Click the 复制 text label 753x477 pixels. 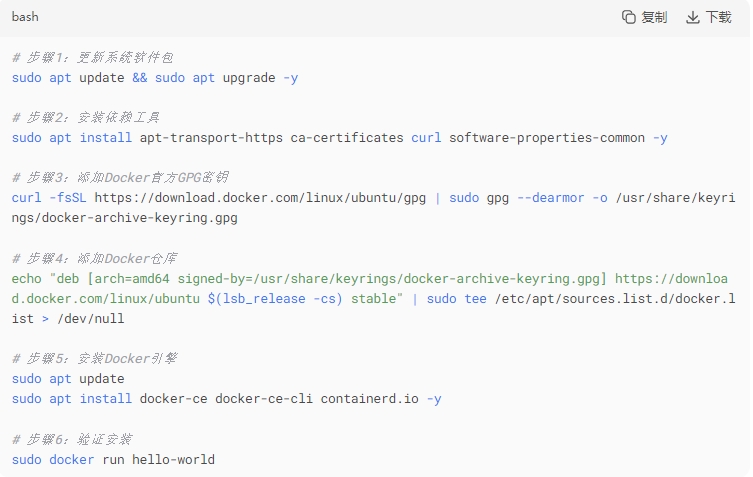654,17
